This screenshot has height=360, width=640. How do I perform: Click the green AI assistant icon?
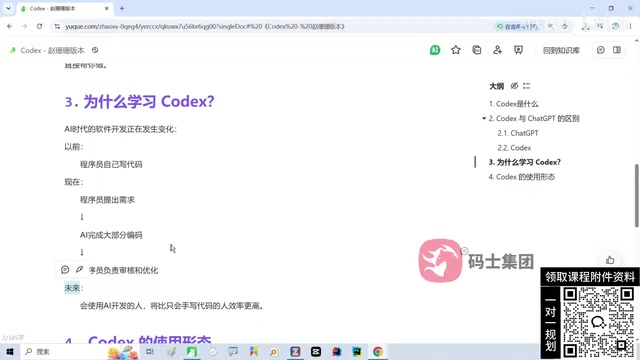click(x=435, y=50)
